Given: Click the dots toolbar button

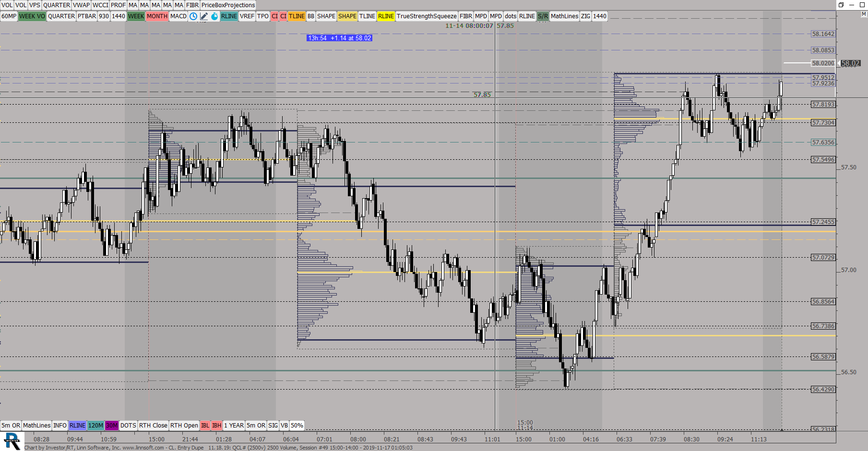Looking at the screenshot, I should (511, 16).
